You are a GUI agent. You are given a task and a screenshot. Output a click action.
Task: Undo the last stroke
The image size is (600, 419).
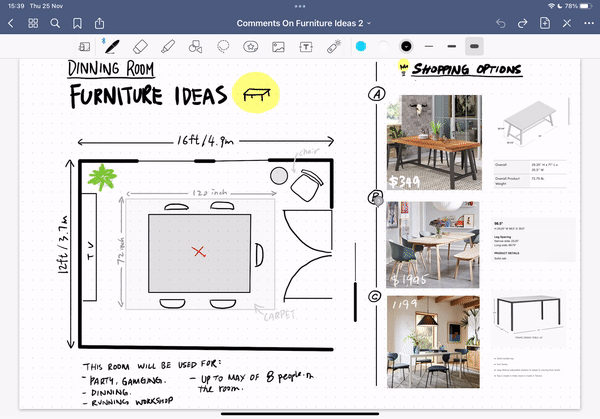pos(501,22)
